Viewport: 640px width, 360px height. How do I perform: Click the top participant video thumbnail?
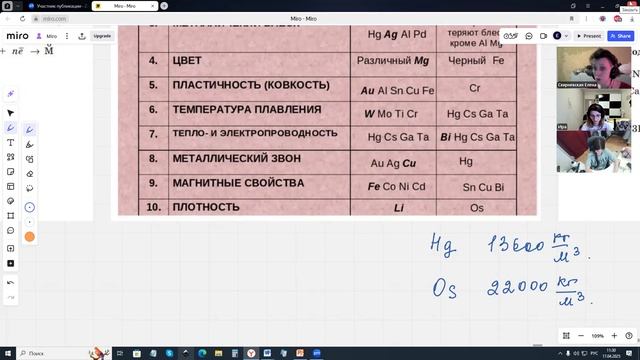coord(594,68)
